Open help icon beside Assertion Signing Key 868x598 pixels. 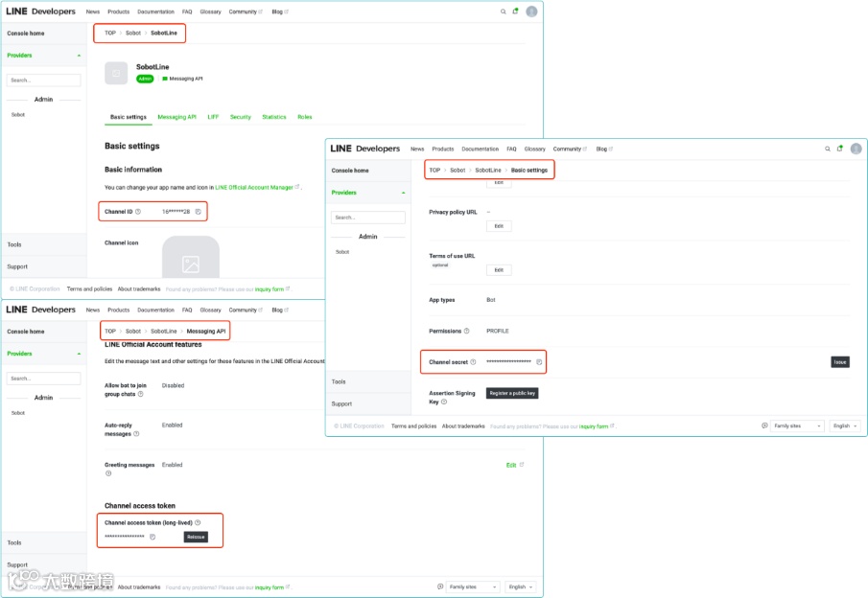point(444,402)
